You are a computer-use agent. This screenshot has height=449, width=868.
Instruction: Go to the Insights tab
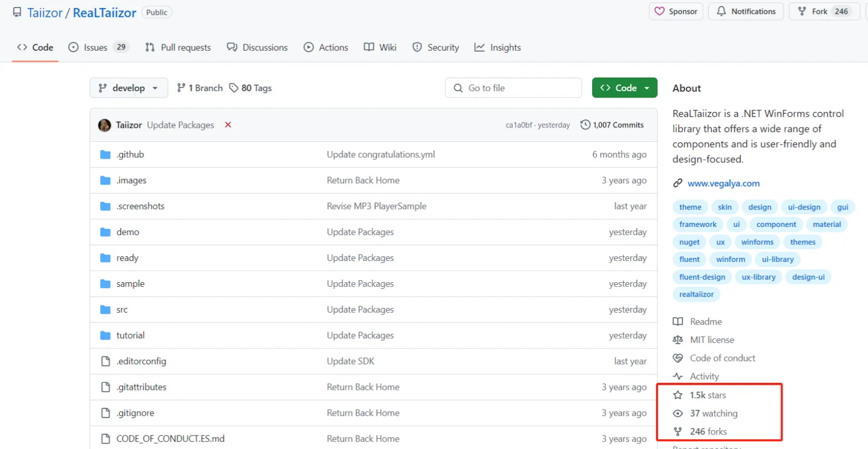[x=498, y=48]
